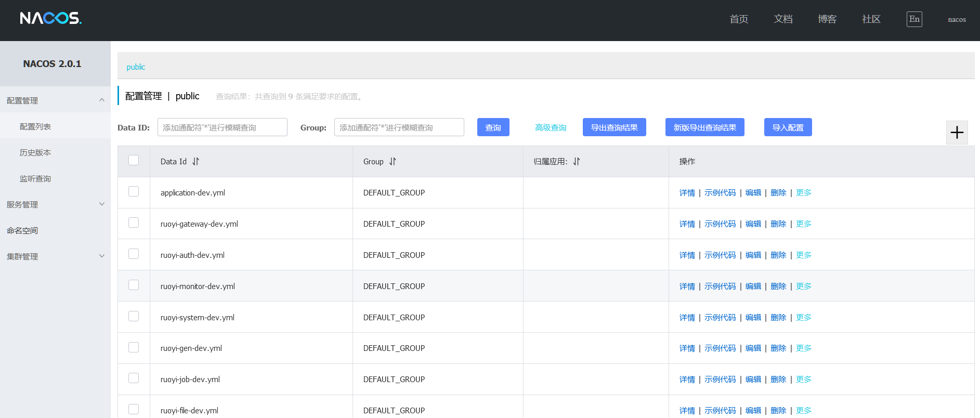Open the 文档 top navigation item
Screen dimensions: 980x418
click(783, 19)
